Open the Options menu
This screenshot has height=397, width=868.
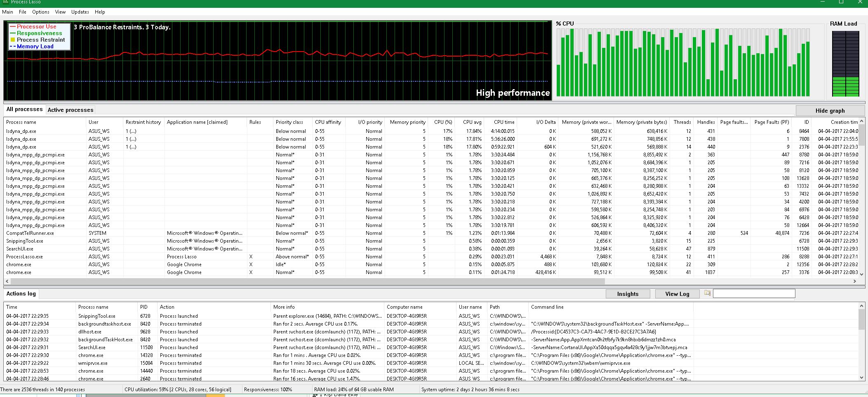(x=40, y=12)
